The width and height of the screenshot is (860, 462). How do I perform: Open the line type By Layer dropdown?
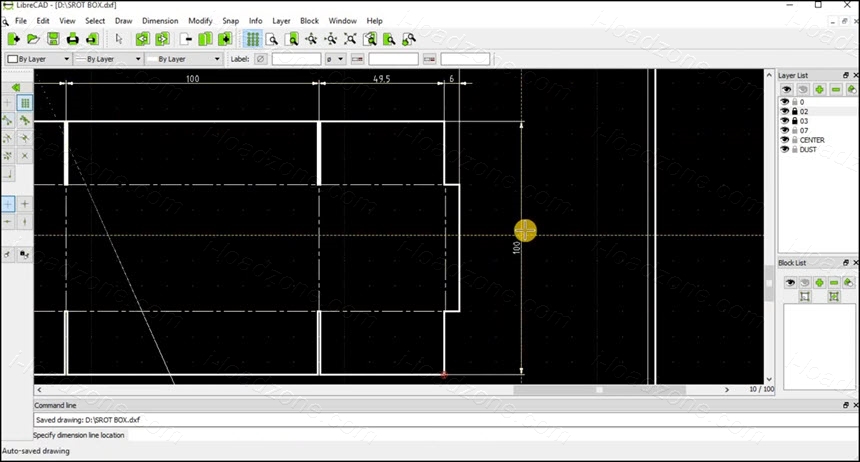tap(183, 59)
